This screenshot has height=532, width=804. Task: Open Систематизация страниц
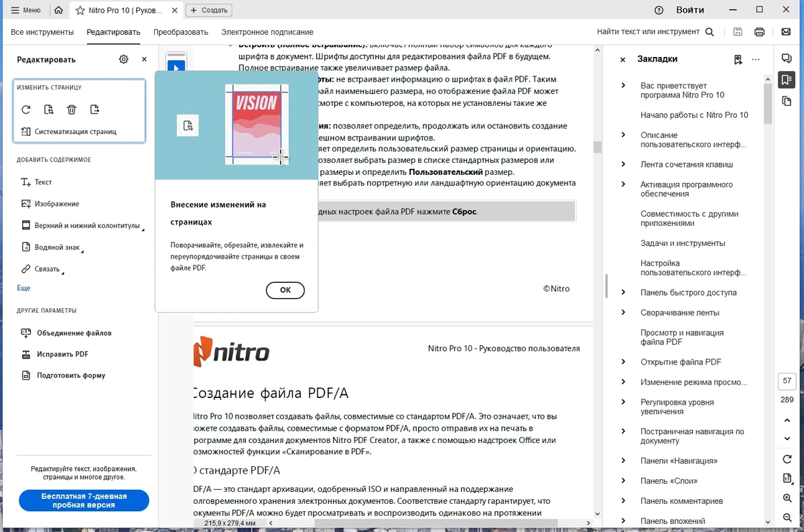[68, 131]
